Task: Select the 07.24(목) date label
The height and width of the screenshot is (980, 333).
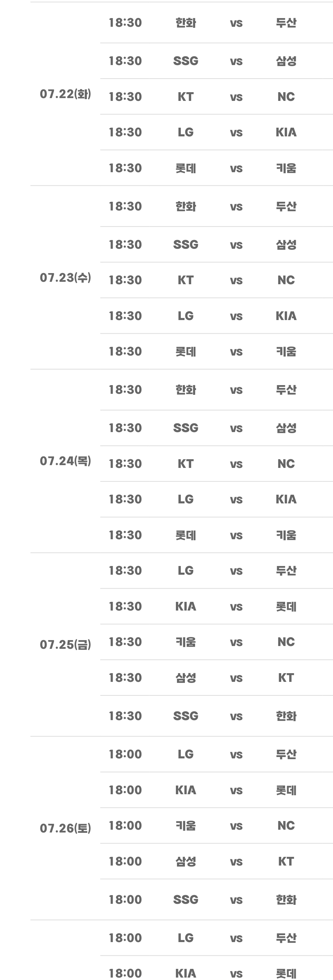Action: [x=65, y=461]
